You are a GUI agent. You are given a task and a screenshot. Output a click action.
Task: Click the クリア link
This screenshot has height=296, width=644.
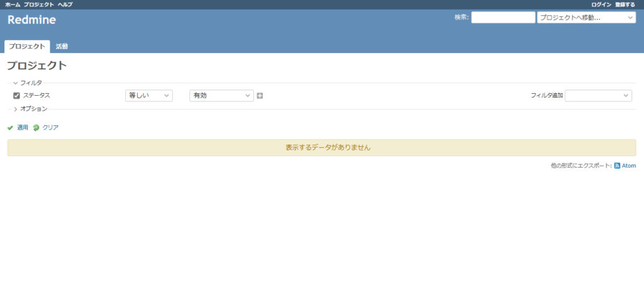point(50,128)
